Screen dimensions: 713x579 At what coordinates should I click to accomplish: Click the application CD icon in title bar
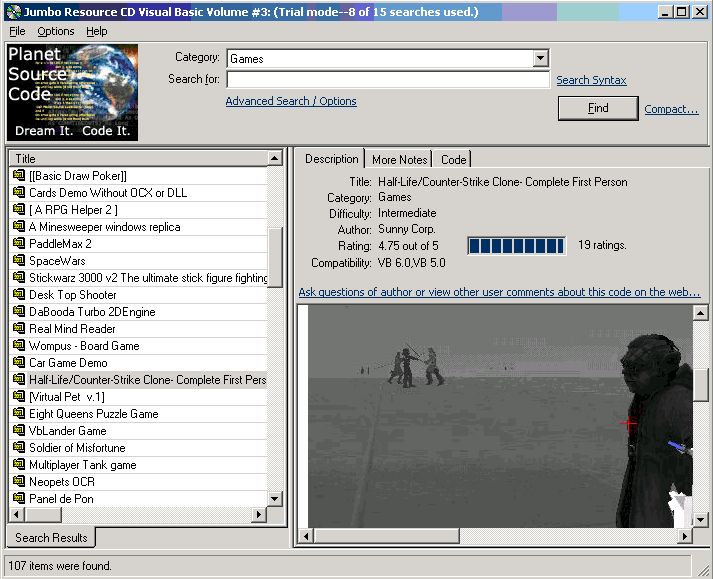coord(14,12)
